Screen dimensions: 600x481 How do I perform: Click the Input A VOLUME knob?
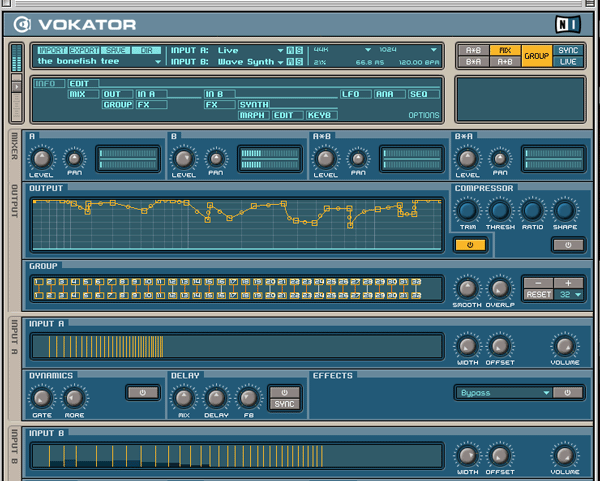[565, 345]
